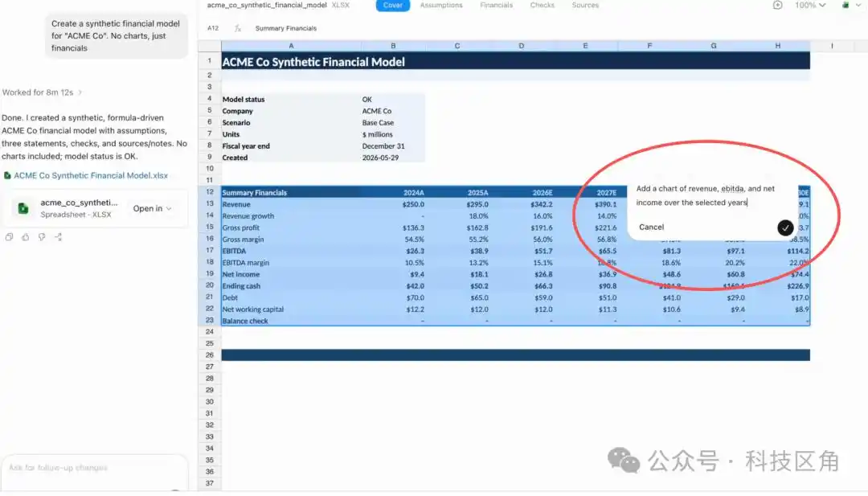868x496 pixels.
Task: Click the acme_co_syntheti... spreadsheet card
Action: coord(95,208)
